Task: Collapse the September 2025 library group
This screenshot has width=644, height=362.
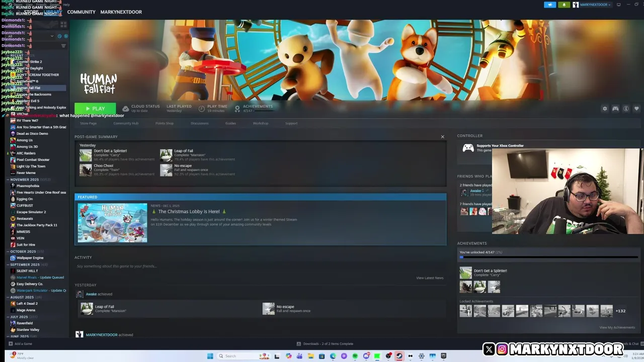Action: (x=9, y=264)
